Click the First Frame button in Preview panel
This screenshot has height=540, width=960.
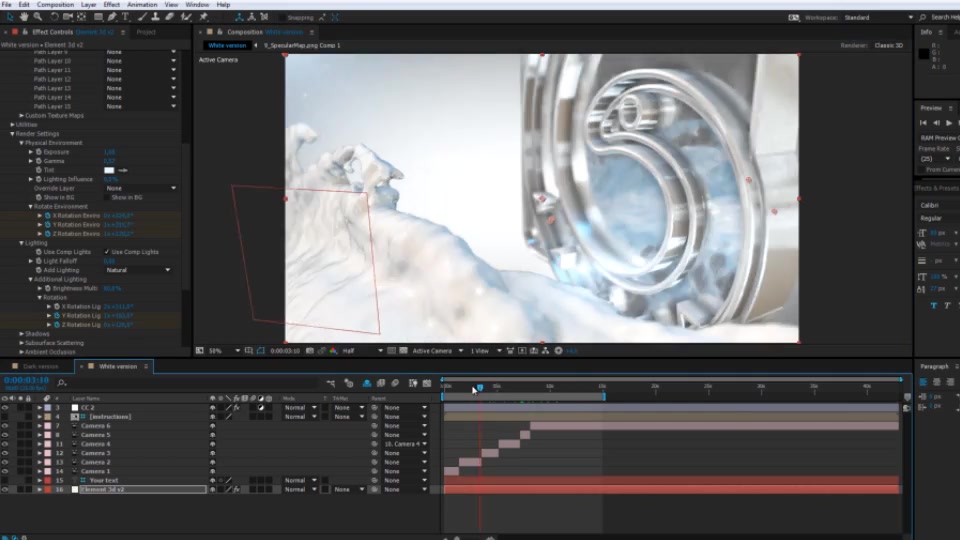pyautogui.click(x=923, y=123)
